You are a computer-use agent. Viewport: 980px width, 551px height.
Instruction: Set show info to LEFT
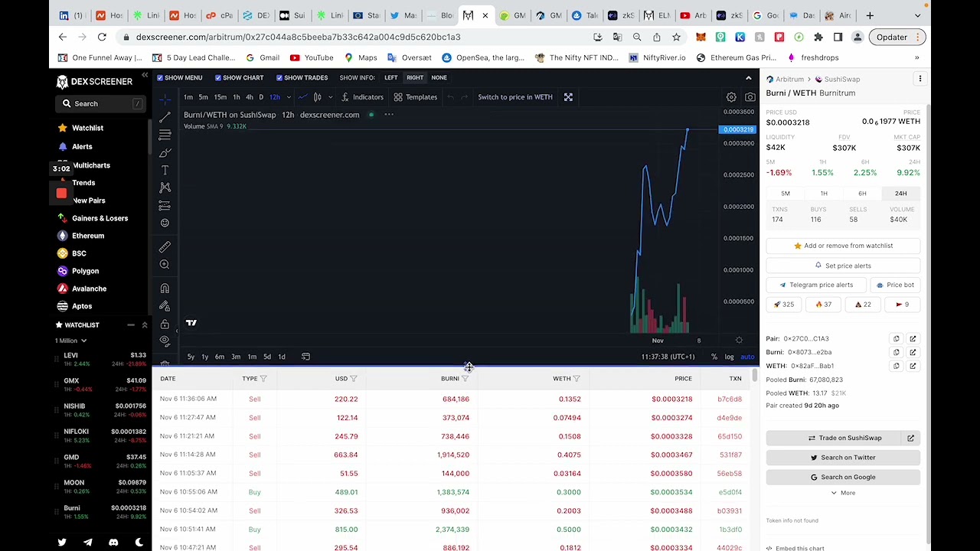(x=391, y=77)
